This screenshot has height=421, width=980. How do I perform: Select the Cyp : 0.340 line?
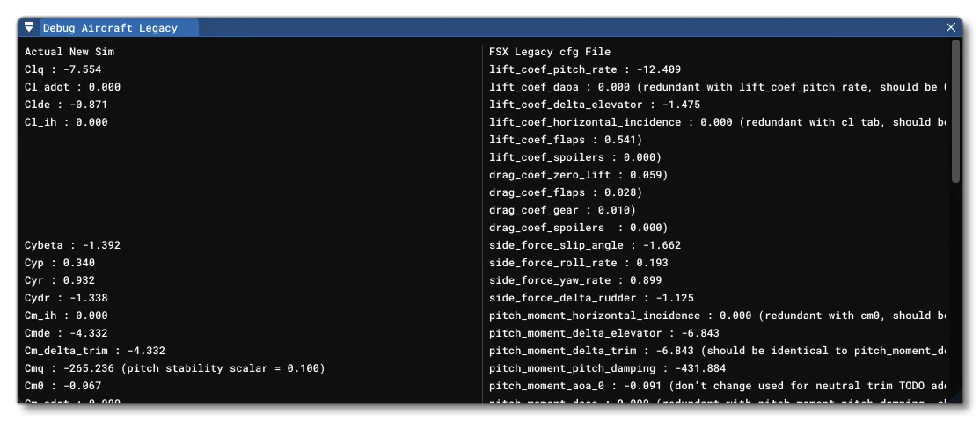click(60, 262)
